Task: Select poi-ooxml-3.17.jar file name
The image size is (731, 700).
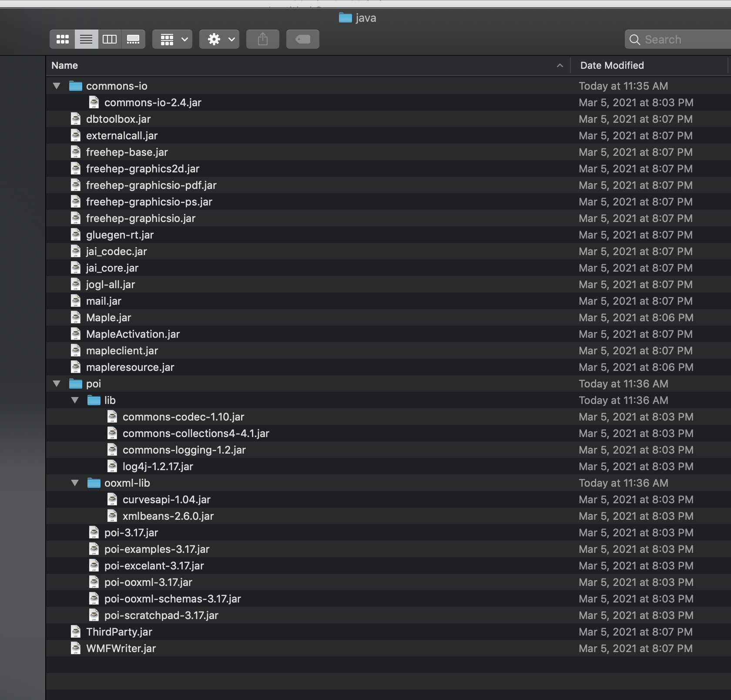Action: tap(148, 582)
